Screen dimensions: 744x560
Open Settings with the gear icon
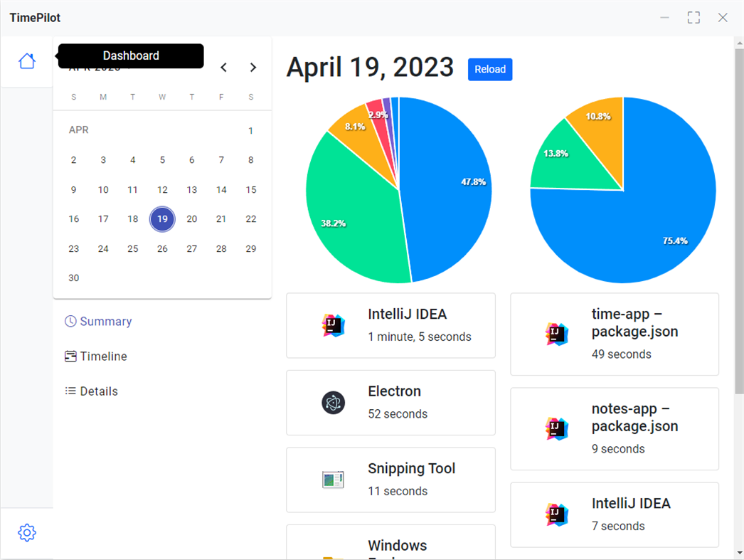pos(26,532)
